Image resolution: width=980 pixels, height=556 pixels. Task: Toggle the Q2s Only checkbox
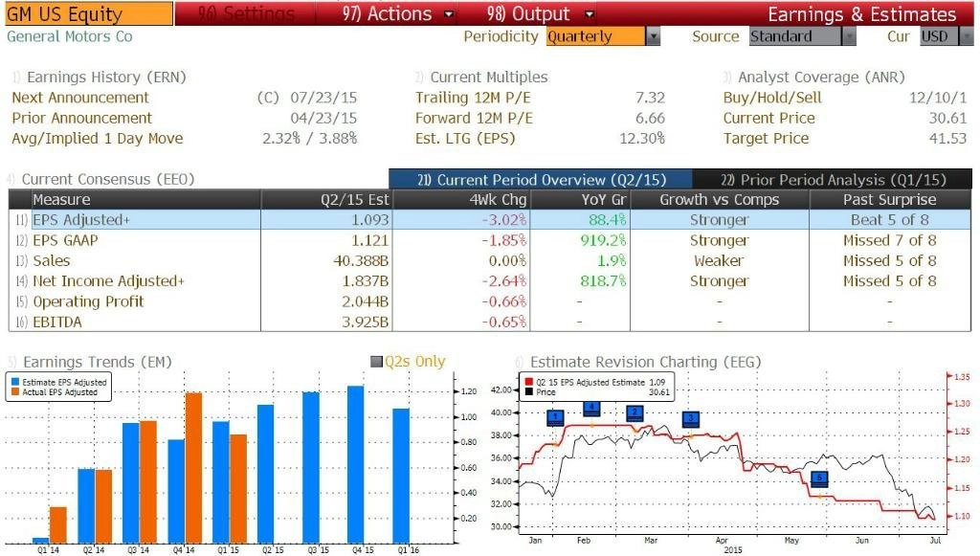[376, 362]
